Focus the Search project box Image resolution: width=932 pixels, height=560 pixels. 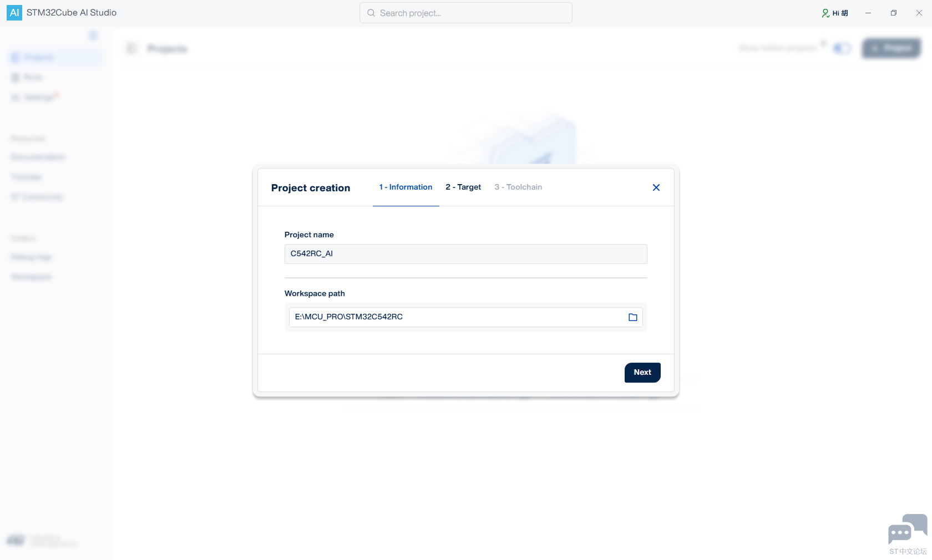pyautogui.click(x=466, y=13)
